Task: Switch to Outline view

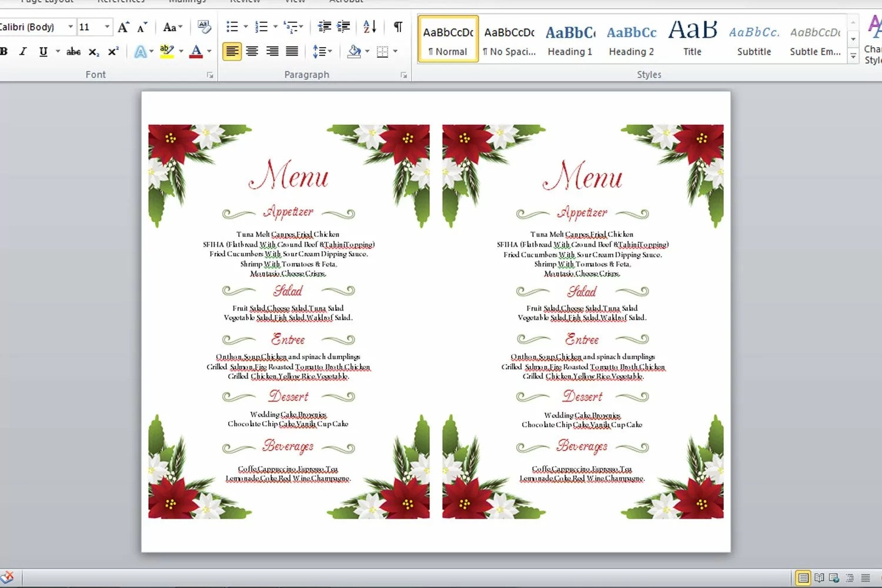Action: coord(850,578)
